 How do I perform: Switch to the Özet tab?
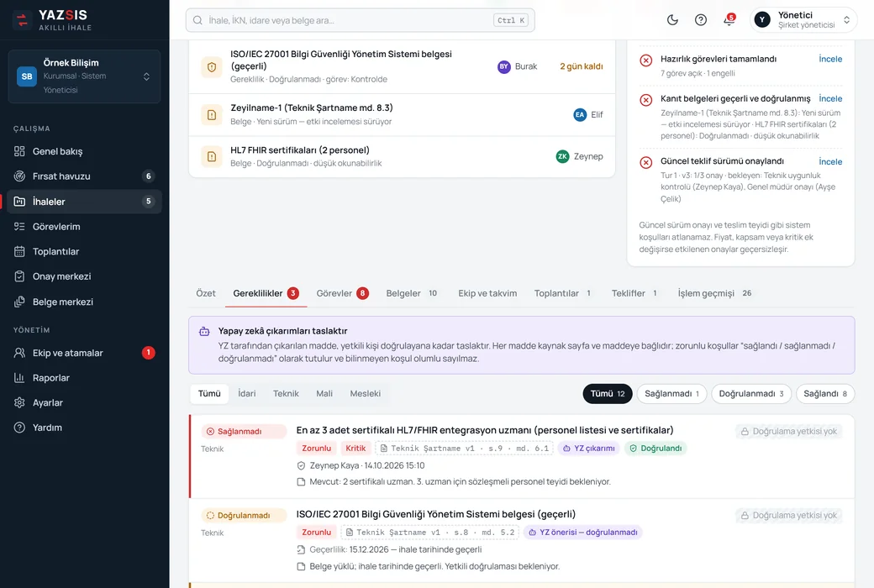click(x=206, y=293)
